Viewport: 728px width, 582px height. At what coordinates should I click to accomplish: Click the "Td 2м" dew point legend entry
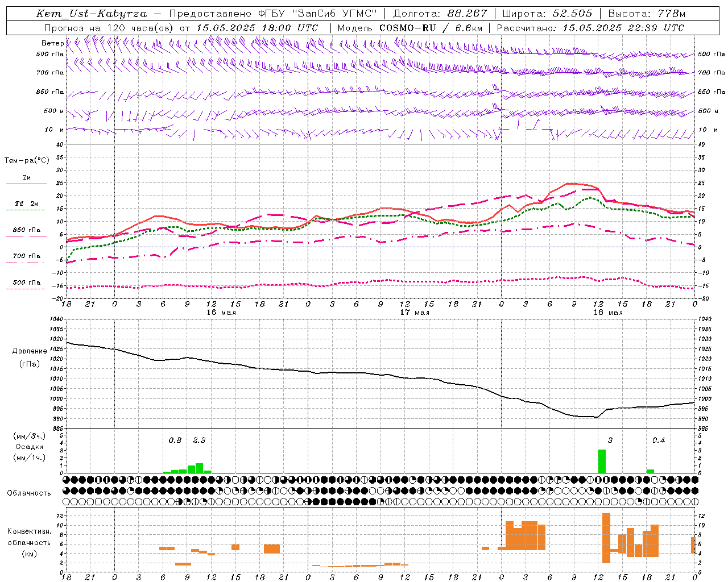27,203
